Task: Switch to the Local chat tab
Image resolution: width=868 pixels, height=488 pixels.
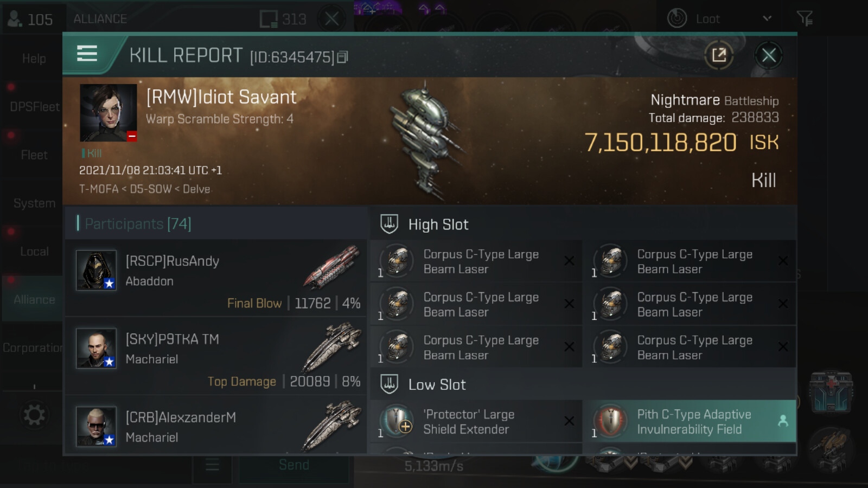Action: [x=34, y=252]
